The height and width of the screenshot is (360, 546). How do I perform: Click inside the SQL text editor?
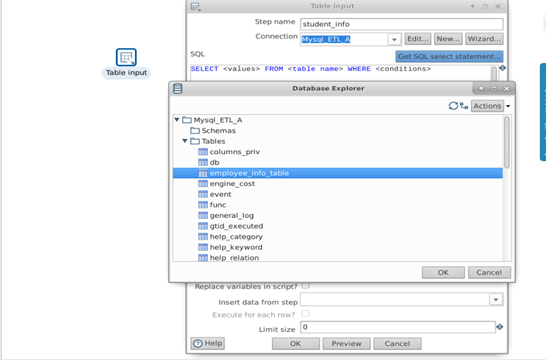340,73
